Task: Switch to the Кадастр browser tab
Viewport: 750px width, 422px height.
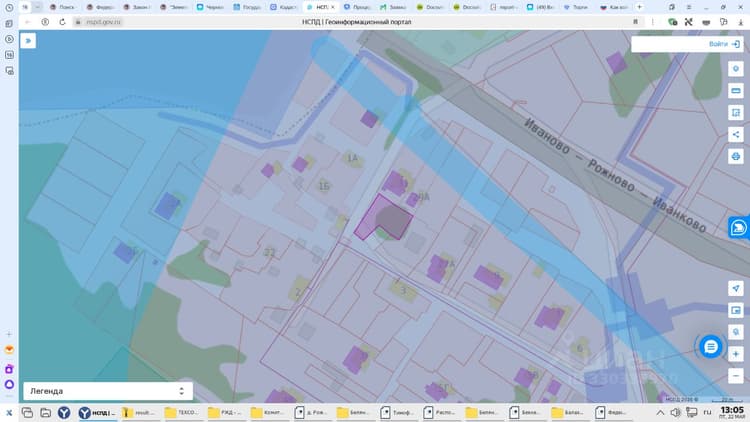Action: [283, 7]
